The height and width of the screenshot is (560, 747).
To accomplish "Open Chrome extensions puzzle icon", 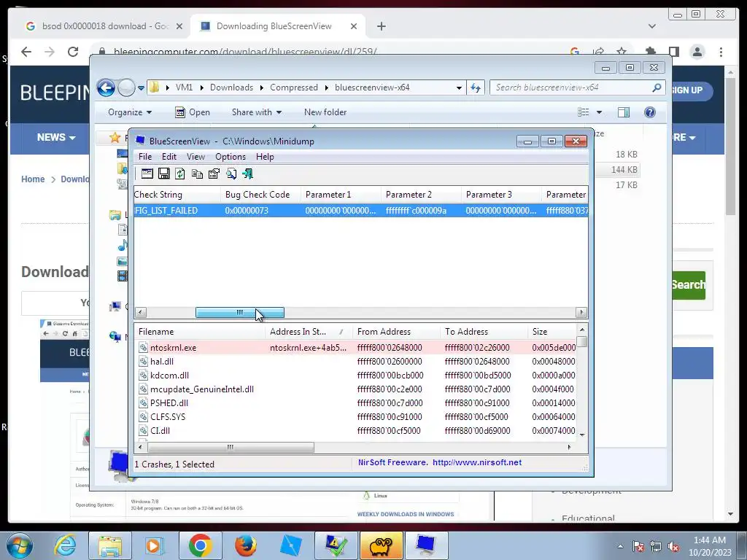I will click(x=650, y=52).
